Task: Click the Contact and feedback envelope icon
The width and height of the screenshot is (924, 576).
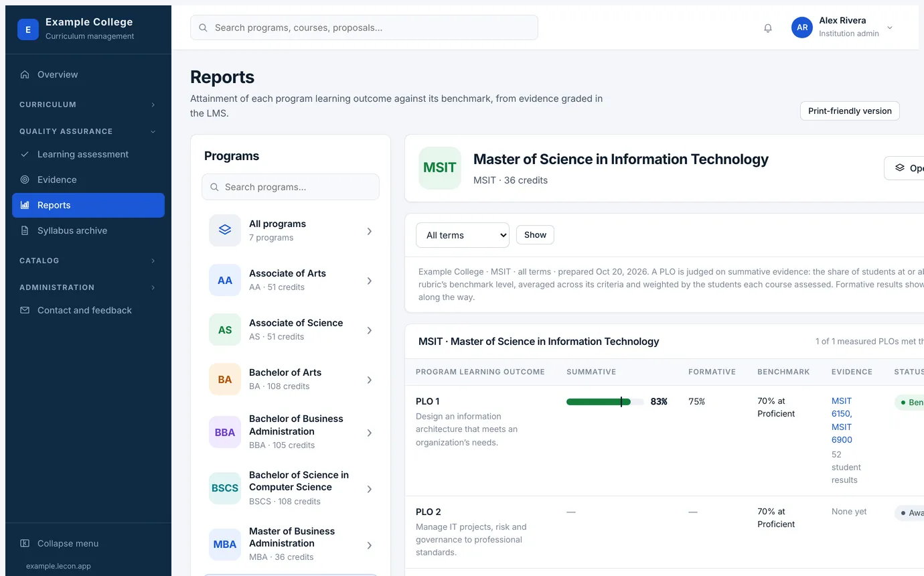Action: click(25, 310)
